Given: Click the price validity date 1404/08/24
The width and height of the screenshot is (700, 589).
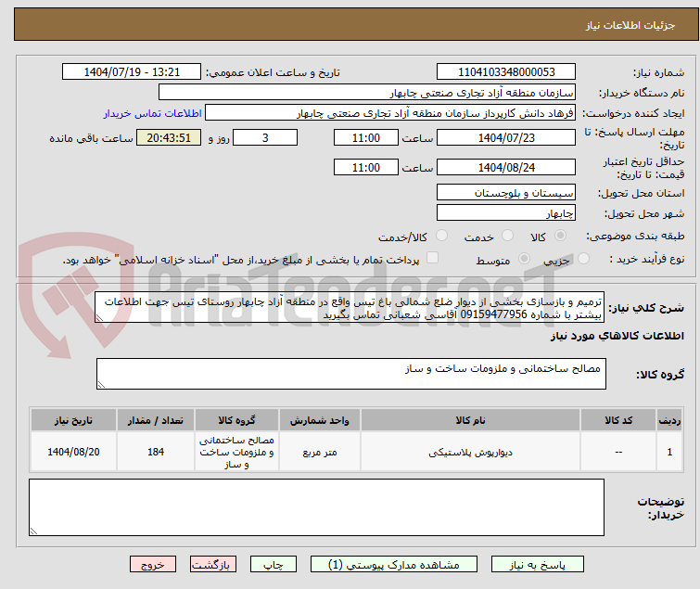Looking at the screenshot, I should [506, 168].
